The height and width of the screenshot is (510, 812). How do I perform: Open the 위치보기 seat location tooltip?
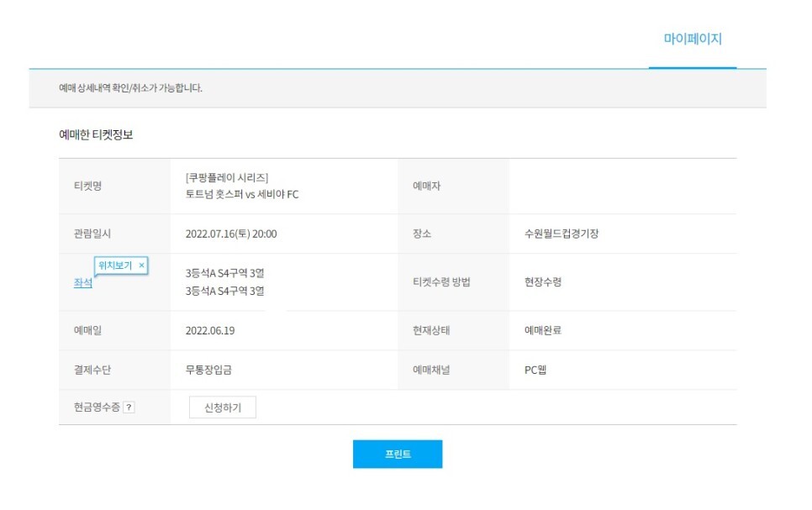(x=115, y=266)
